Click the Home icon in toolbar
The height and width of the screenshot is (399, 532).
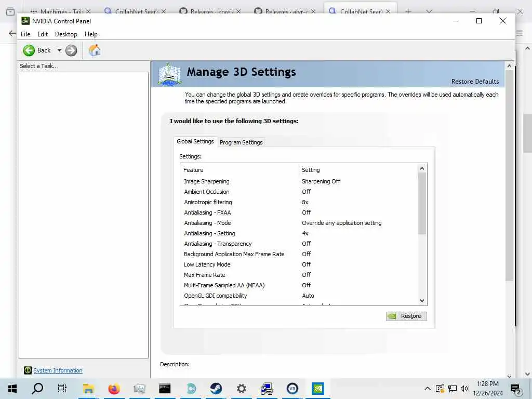tap(95, 50)
